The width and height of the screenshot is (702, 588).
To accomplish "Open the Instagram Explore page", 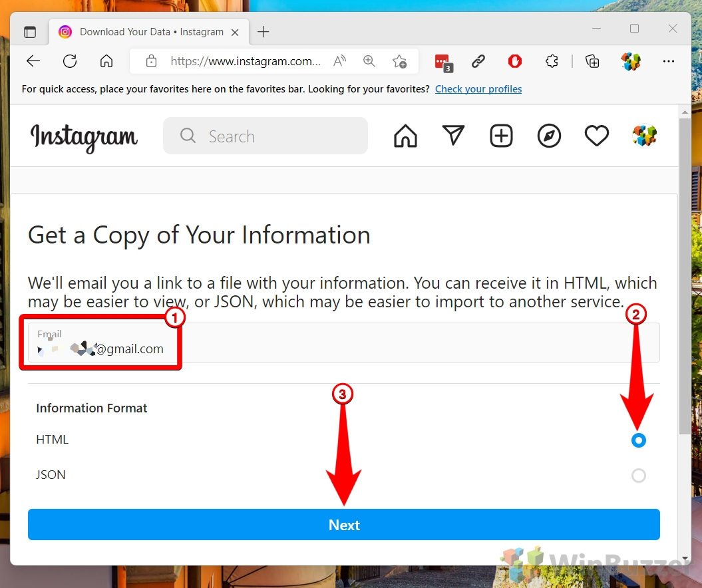I will coord(549,136).
